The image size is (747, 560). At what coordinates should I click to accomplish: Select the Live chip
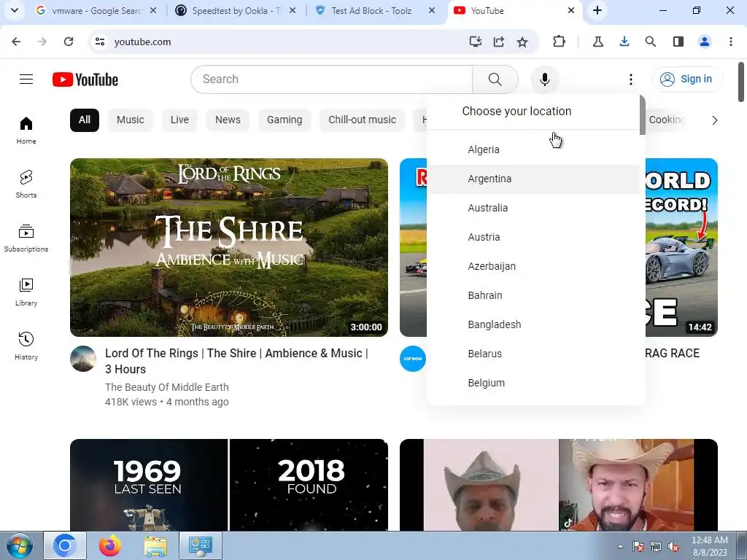tap(179, 120)
